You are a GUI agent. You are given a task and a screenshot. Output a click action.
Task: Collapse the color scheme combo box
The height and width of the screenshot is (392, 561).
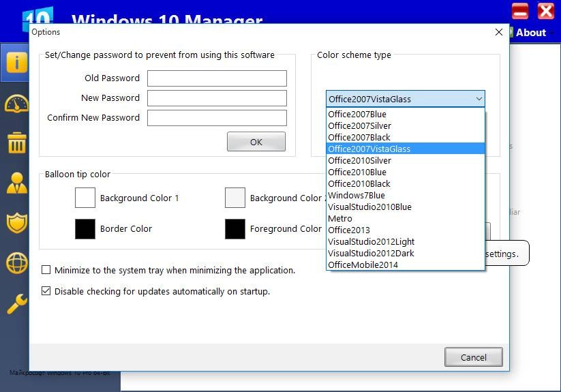[x=479, y=99]
